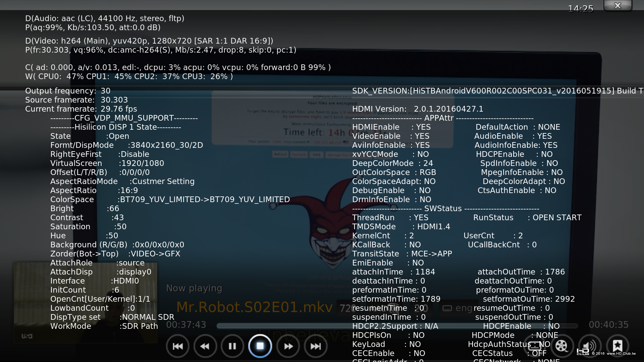Stop video playback

pyautogui.click(x=260, y=346)
